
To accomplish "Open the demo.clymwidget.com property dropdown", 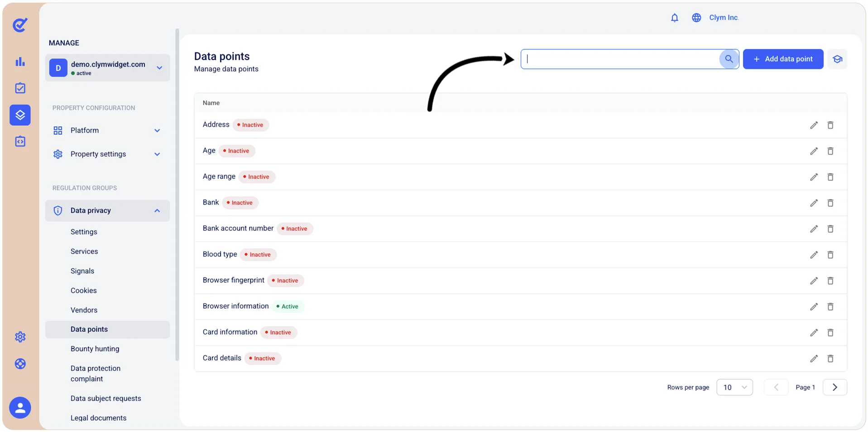I will click(x=107, y=68).
